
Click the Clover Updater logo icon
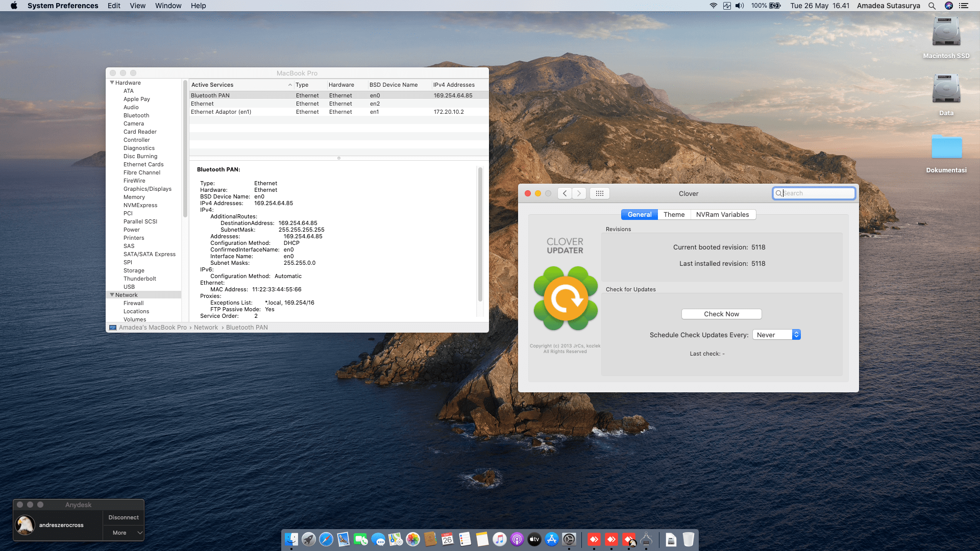click(x=565, y=298)
